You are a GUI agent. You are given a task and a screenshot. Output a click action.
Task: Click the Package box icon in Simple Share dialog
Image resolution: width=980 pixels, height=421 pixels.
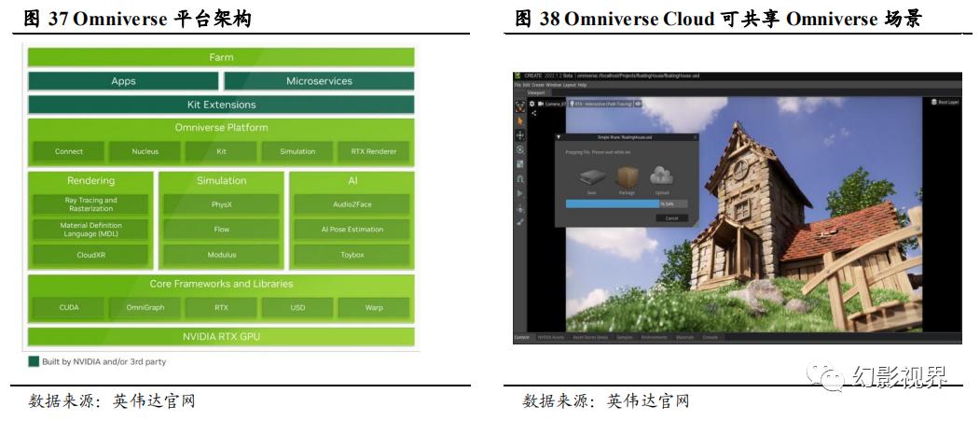(x=627, y=177)
